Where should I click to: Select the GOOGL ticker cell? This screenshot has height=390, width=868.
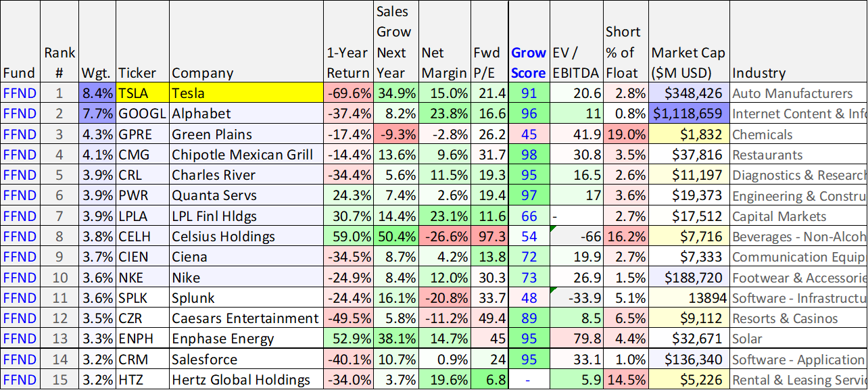click(x=143, y=114)
